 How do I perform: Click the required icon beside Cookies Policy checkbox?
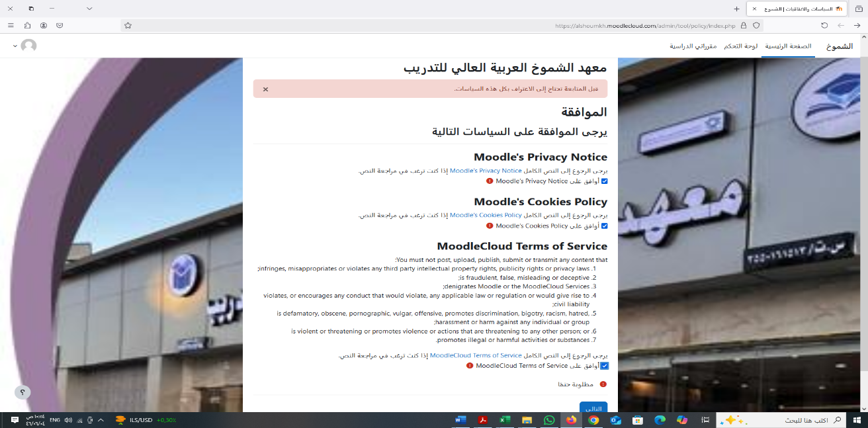point(490,226)
